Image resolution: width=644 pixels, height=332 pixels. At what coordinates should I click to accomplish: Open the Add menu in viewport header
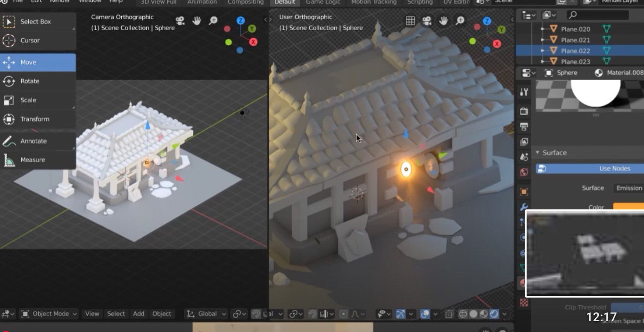coord(139,314)
